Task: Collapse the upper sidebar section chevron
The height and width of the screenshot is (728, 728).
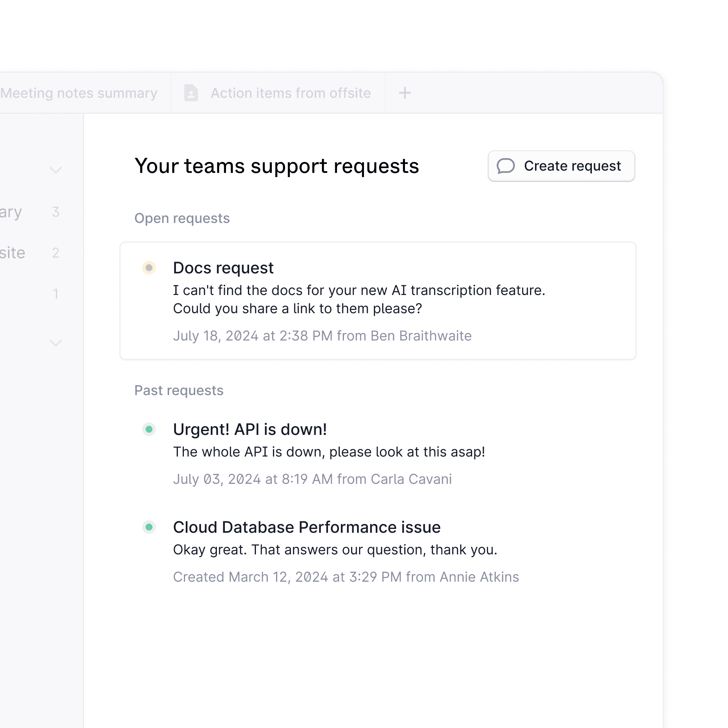Action: tap(56, 170)
